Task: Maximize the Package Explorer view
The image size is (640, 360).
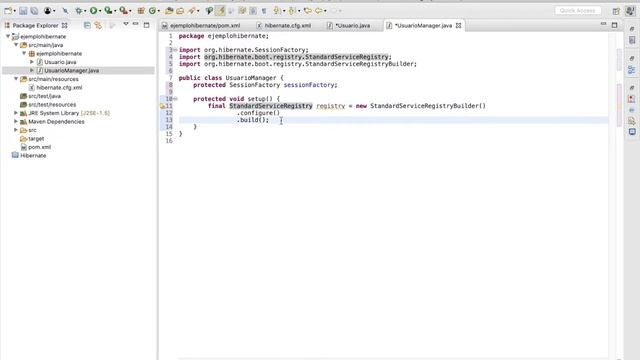Action: [x=147, y=25]
